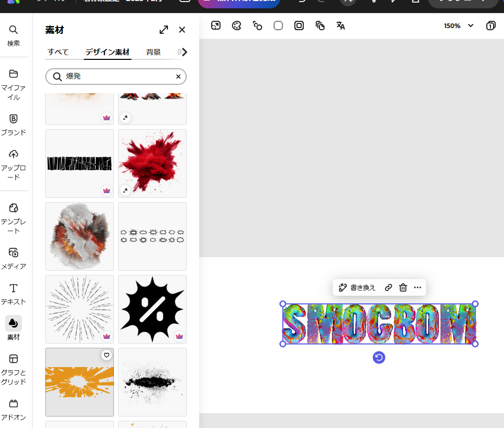
Task: Open the アップロード panel
Action: coord(14,165)
